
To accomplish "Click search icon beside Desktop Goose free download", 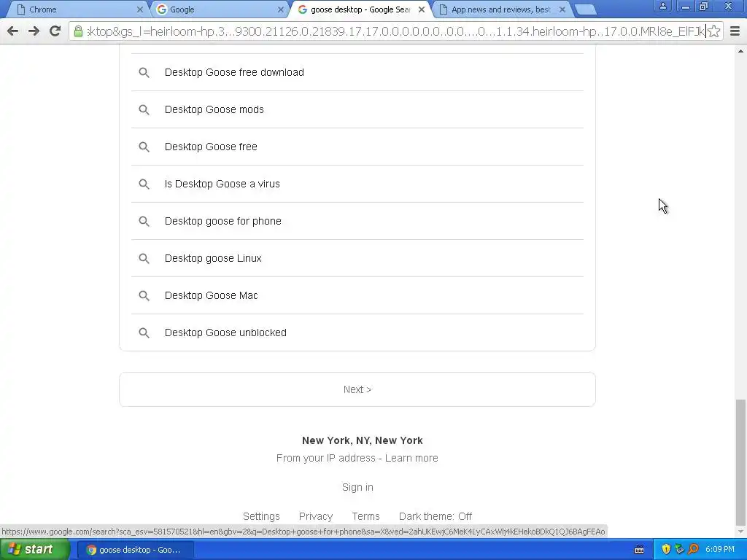I will click(x=144, y=72).
